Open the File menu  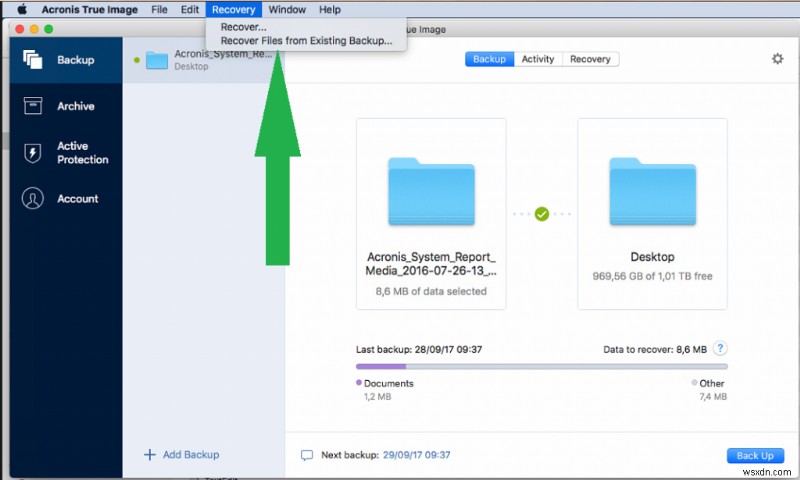[159, 9]
